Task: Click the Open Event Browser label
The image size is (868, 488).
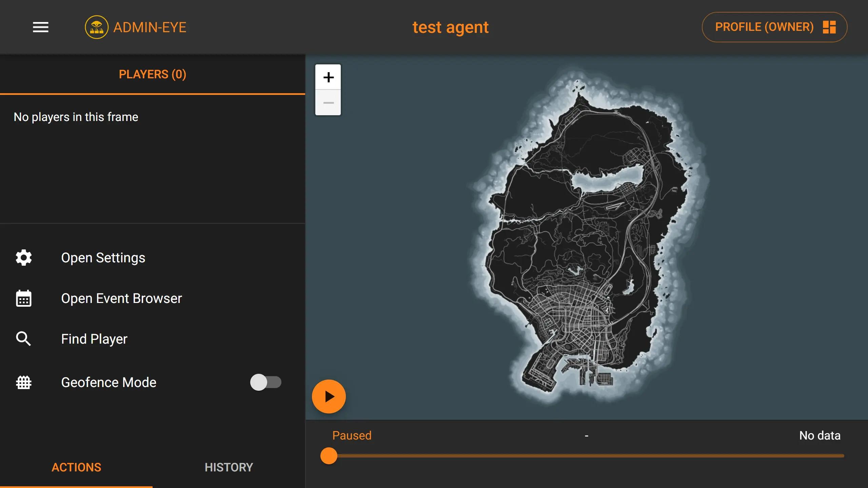Action: tap(121, 298)
